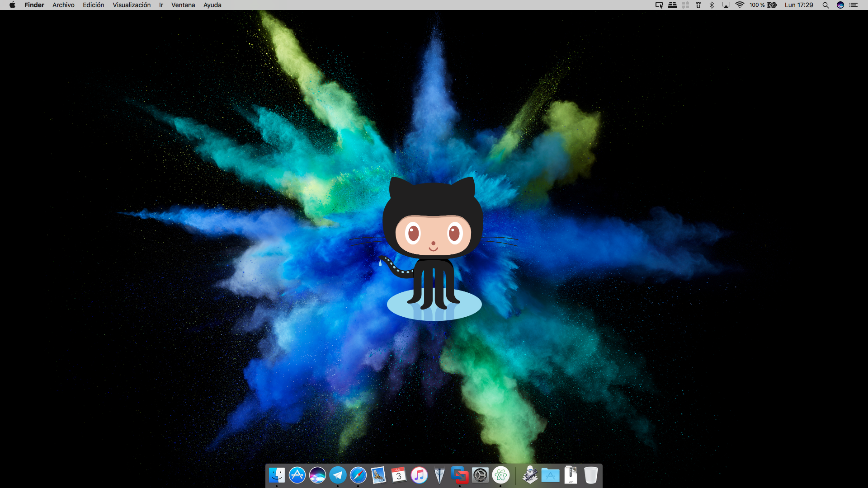Open the Mail stamp icon in dock
Viewport: 868px width, 488px height.
[x=378, y=475]
